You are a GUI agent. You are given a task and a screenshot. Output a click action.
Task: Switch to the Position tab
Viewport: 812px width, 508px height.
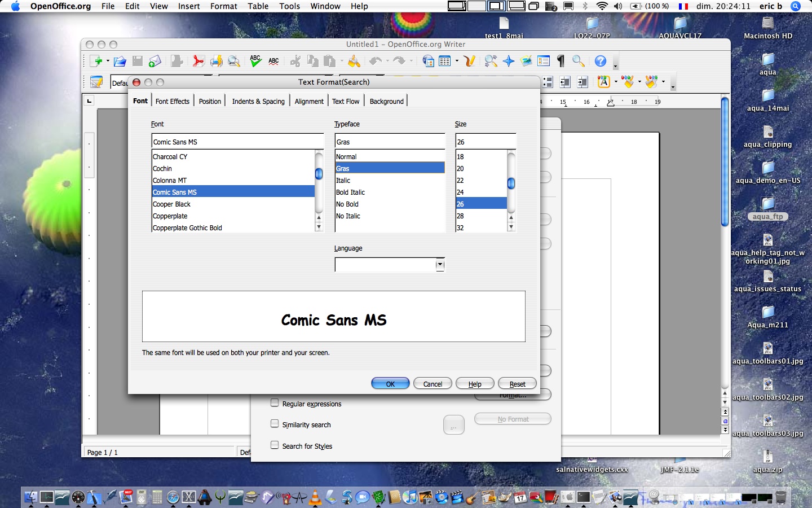210,101
